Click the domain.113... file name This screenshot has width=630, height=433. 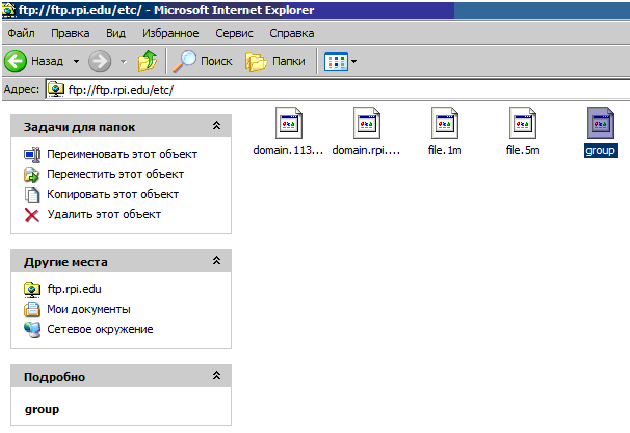pyautogui.click(x=288, y=150)
